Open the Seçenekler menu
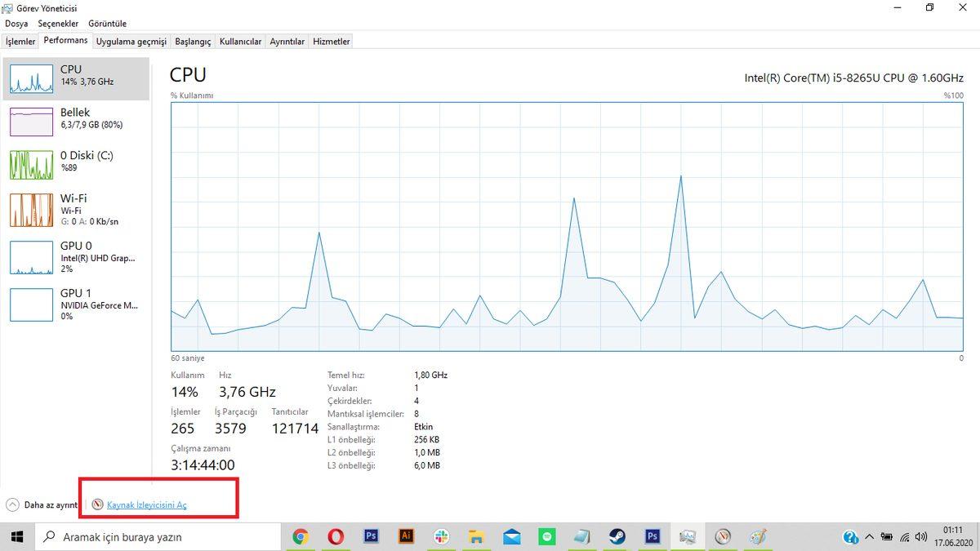Viewport: 980px width, 551px height. tap(57, 24)
